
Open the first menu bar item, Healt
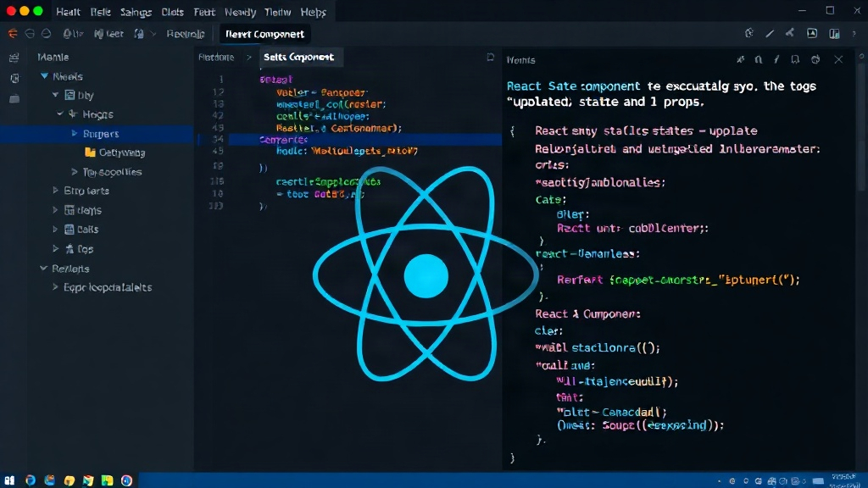[68, 12]
